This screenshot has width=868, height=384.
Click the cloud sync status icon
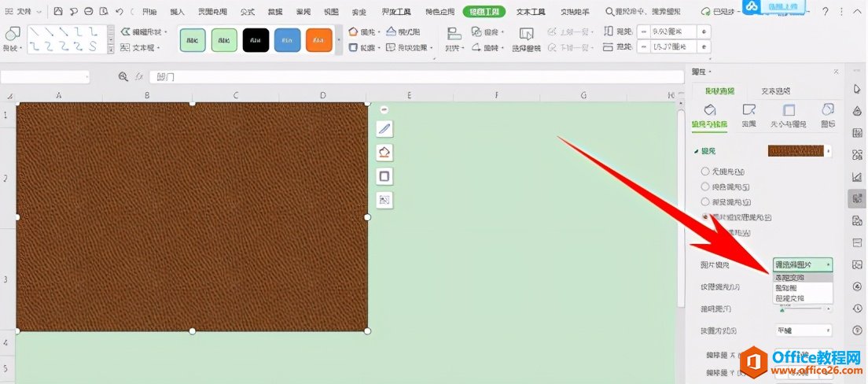coord(704,12)
